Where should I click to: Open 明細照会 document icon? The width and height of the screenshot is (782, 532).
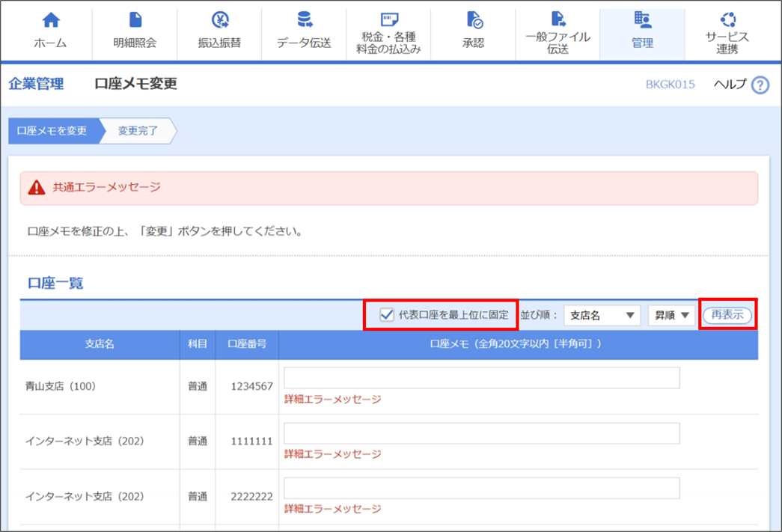pyautogui.click(x=135, y=20)
